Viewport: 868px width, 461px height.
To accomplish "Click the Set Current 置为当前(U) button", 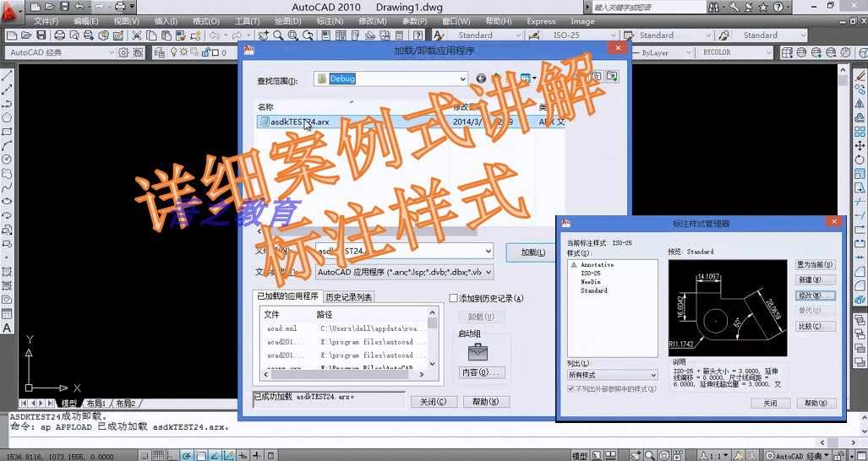I will pos(816,265).
